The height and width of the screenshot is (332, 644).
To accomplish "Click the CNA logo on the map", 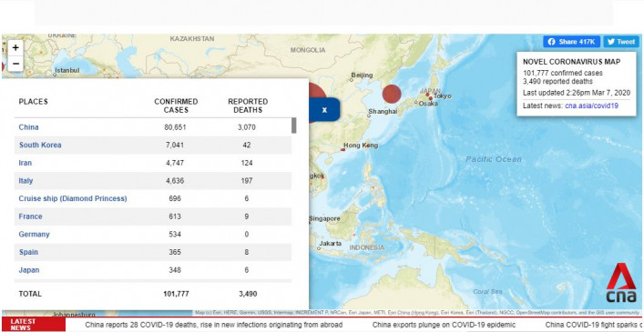I will pos(621,283).
